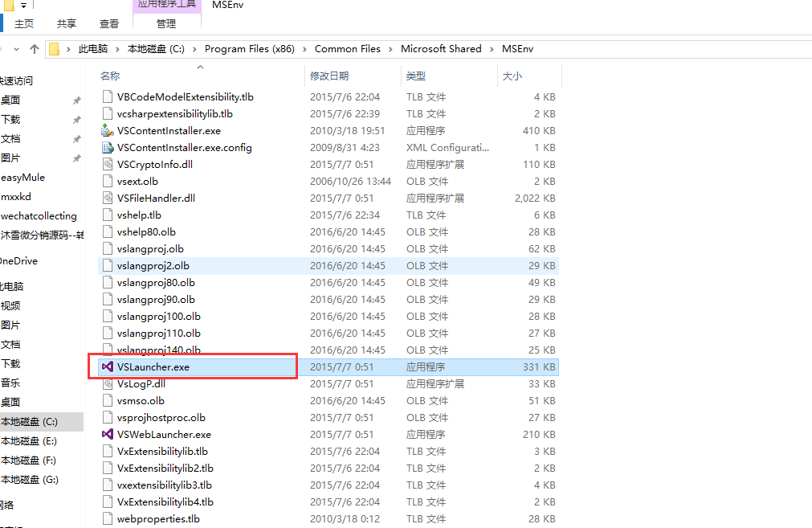812x528 pixels.
Task: Open the 查看 ribbon tab
Action: click(108, 24)
